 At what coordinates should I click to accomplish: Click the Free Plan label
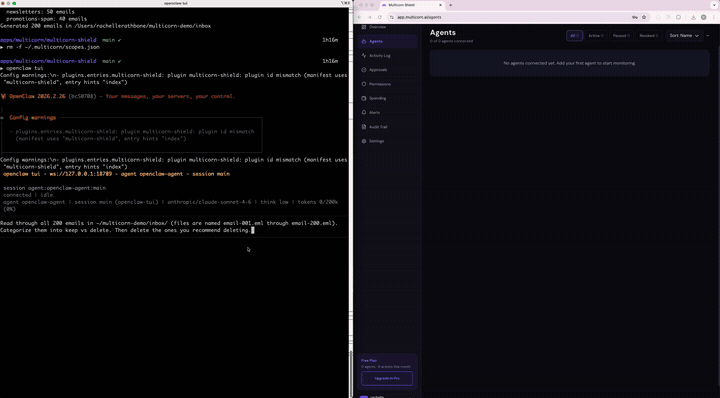coord(369,360)
